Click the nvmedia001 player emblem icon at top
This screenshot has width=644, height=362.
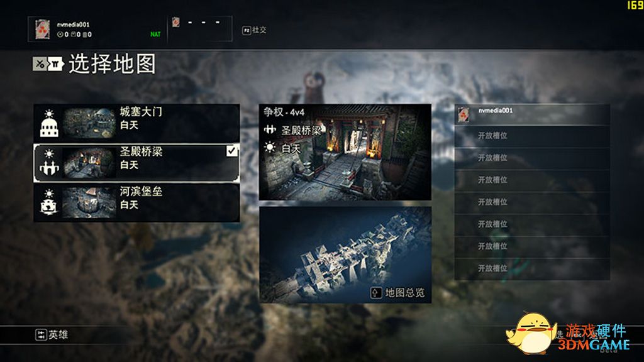[42, 29]
